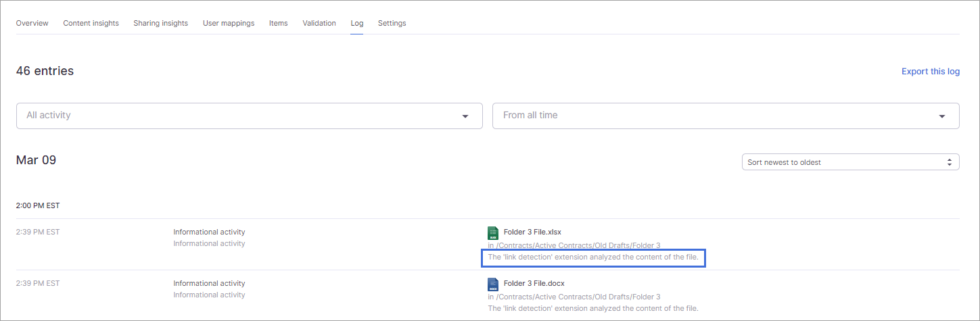
Task: Select the User mappings tab
Action: click(x=229, y=23)
